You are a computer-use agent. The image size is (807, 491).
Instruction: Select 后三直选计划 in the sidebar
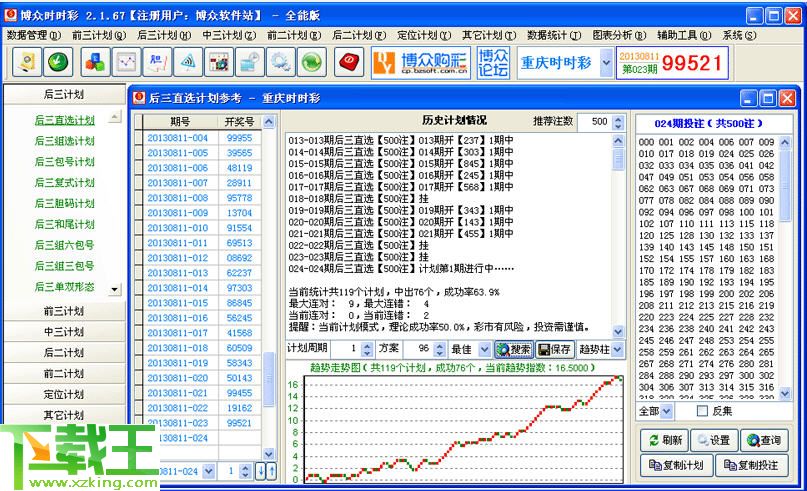coord(65,120)
